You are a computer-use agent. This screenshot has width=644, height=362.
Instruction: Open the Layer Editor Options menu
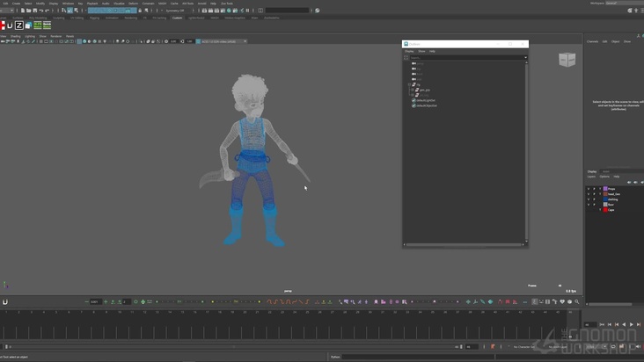(x=604, y=177)
